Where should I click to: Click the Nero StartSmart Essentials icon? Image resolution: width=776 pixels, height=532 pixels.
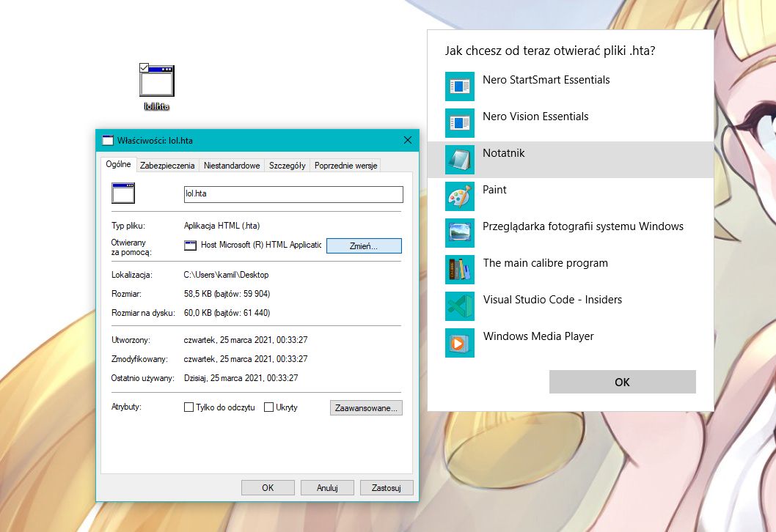(460, 86)
